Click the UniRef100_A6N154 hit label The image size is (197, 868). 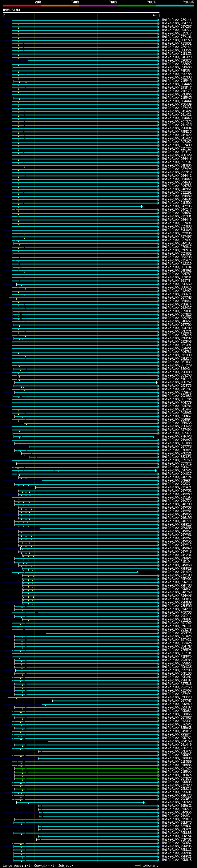pyautogui.click(x=176, y=836)
